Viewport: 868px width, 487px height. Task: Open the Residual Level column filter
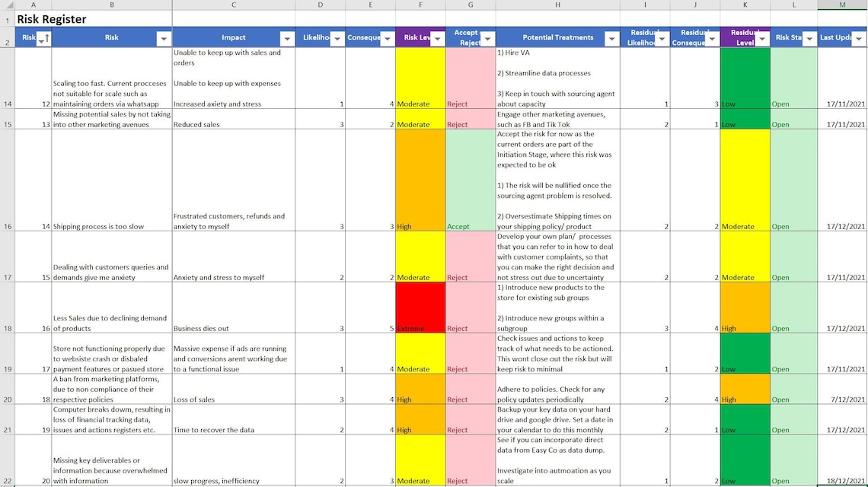(x=760, y=37)
